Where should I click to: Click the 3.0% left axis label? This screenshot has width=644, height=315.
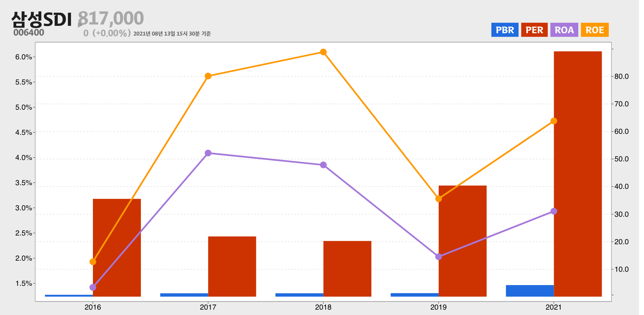point(23,208)
